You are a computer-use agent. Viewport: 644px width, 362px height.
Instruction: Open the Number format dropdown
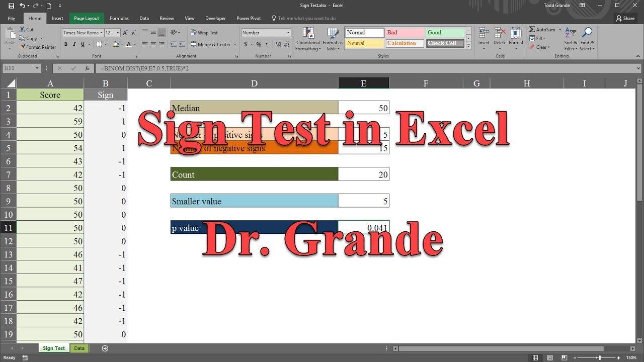[x=288, y=33]
